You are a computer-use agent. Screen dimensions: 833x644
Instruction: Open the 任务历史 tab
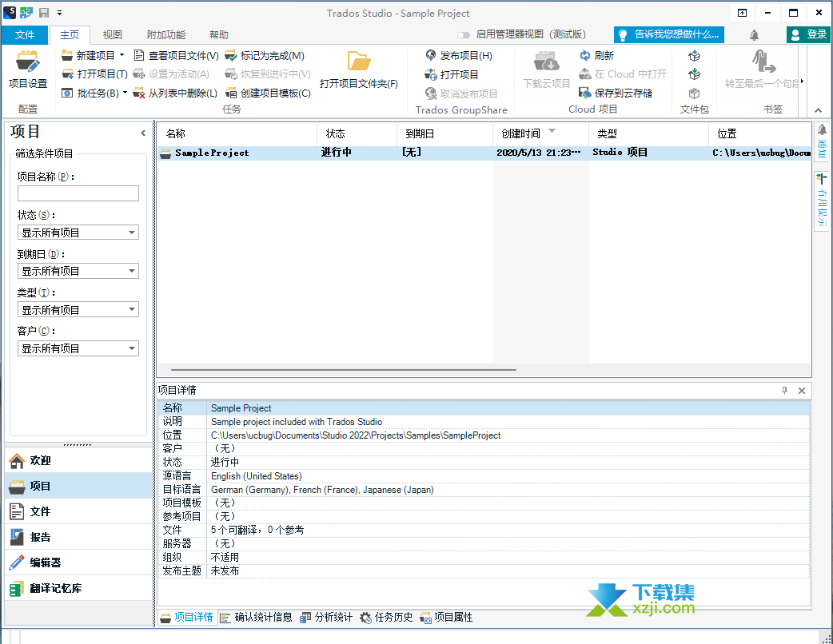point(386,617)
